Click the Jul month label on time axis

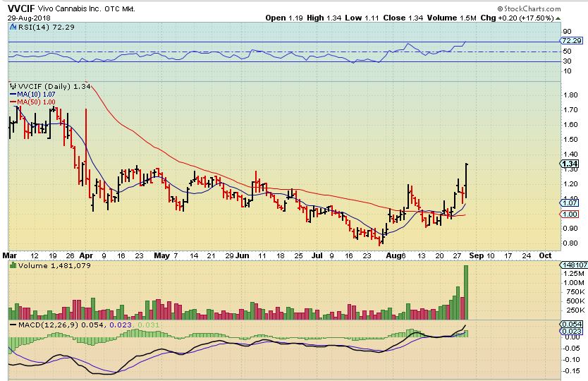(x=317, y=255)
